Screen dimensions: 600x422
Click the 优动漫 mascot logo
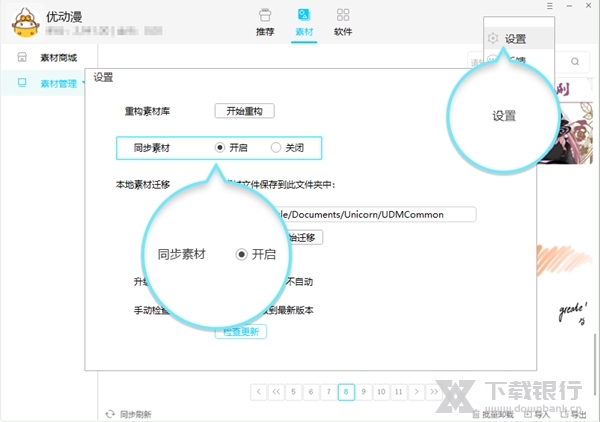tap(26, 23)
